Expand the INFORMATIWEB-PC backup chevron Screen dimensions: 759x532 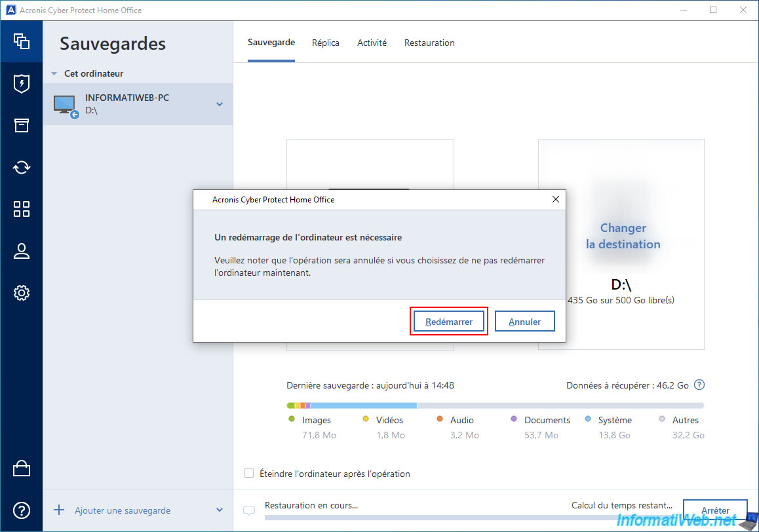(220, 104)
